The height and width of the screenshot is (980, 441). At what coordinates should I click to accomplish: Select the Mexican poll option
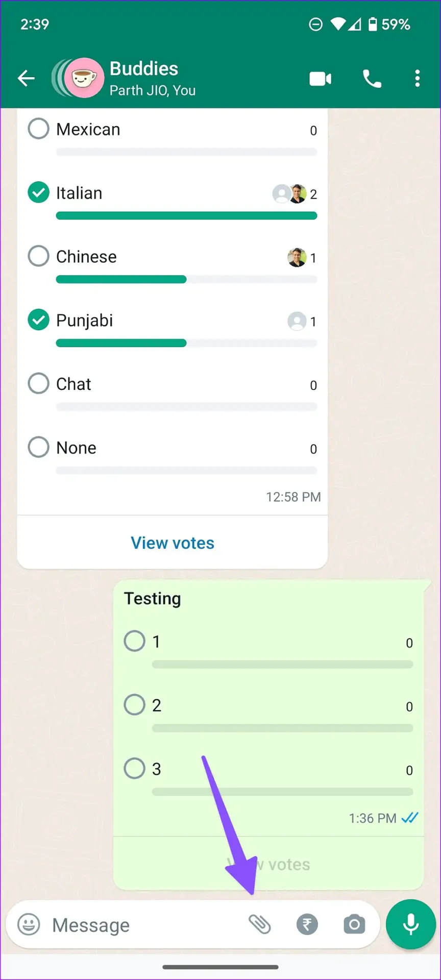pyautogui.click(x=39, y=129)
